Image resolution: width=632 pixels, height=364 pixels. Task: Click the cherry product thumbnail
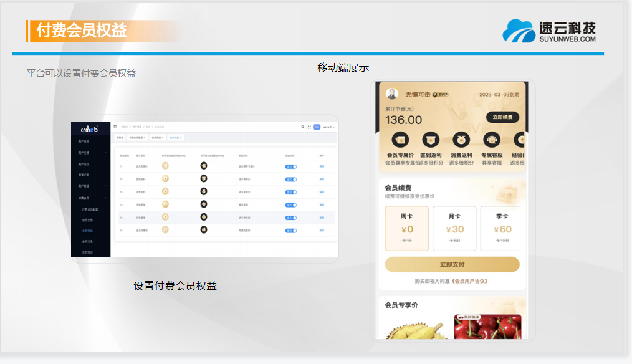(x=487, y=327)
